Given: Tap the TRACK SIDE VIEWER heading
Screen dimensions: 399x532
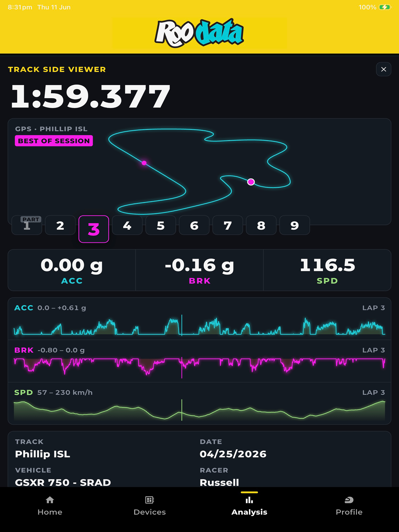Looking at the screenshot, I should click(57, 69).
